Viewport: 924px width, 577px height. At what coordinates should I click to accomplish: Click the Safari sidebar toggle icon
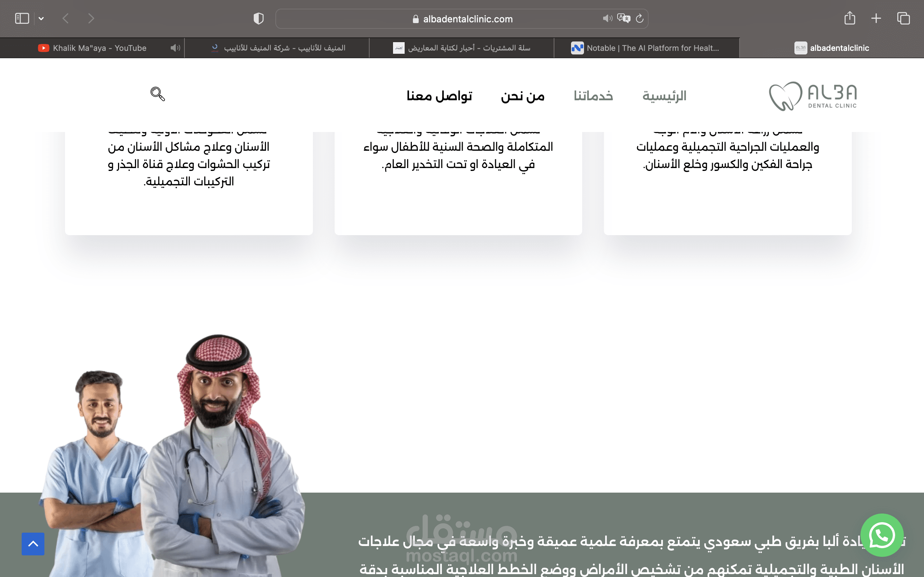point(22,18)
